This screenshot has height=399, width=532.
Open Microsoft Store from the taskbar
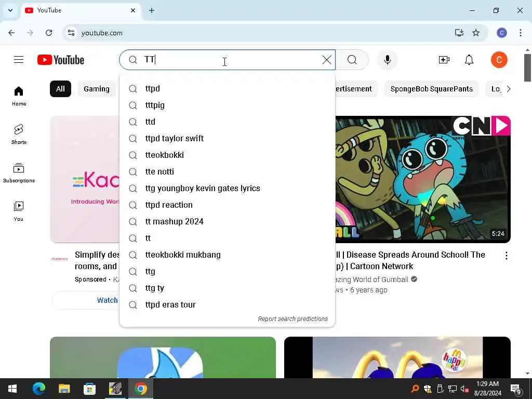(89, 389)
